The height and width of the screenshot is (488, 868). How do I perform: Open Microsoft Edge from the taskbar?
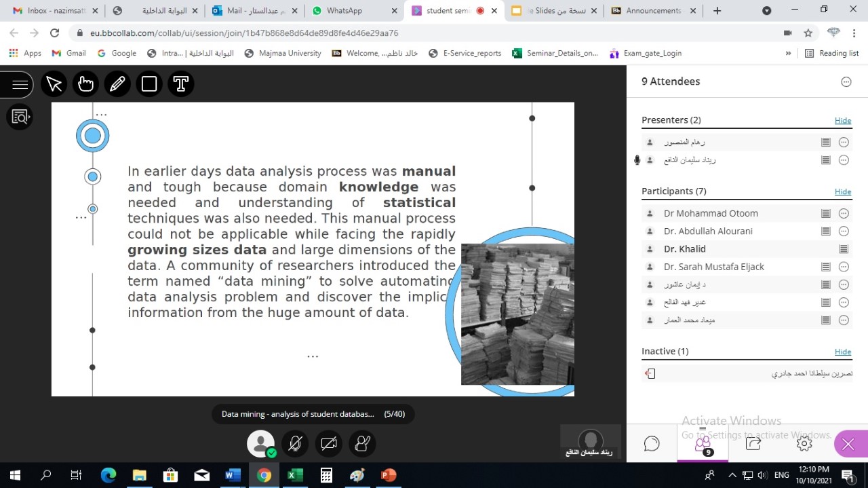pos(108,475)
